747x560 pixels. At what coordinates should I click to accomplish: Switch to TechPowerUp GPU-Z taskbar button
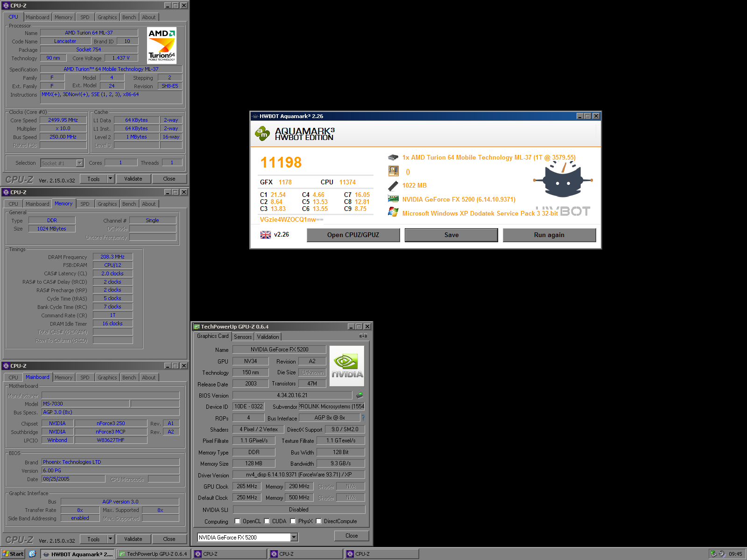click(153, 554)
